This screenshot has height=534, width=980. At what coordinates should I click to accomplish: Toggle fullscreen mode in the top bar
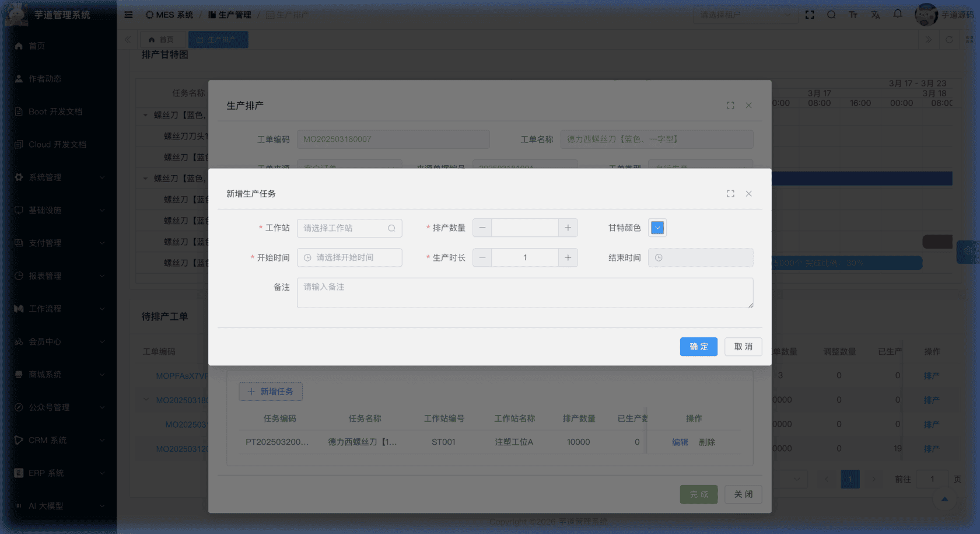[x=810, y=15]
